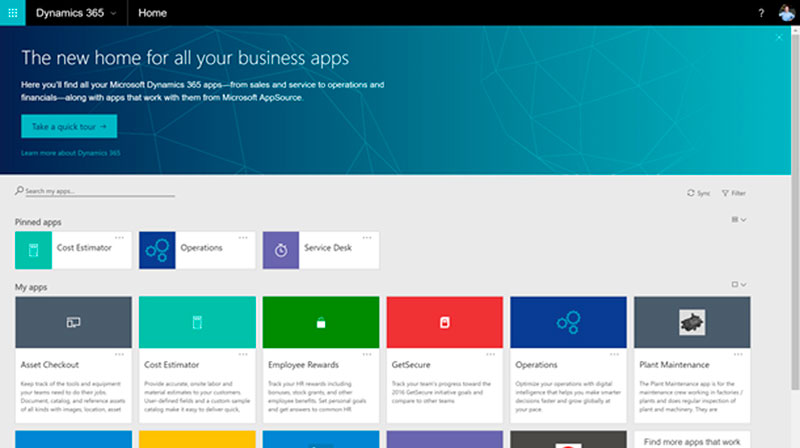
Task: Click the search magnifier icon
Action: click(19, 190)
